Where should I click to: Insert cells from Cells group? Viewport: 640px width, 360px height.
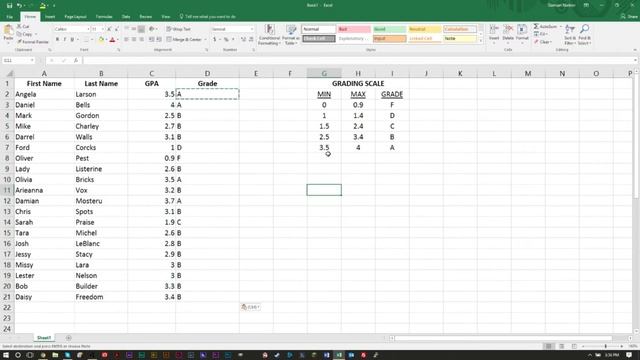tap(494, 34)
